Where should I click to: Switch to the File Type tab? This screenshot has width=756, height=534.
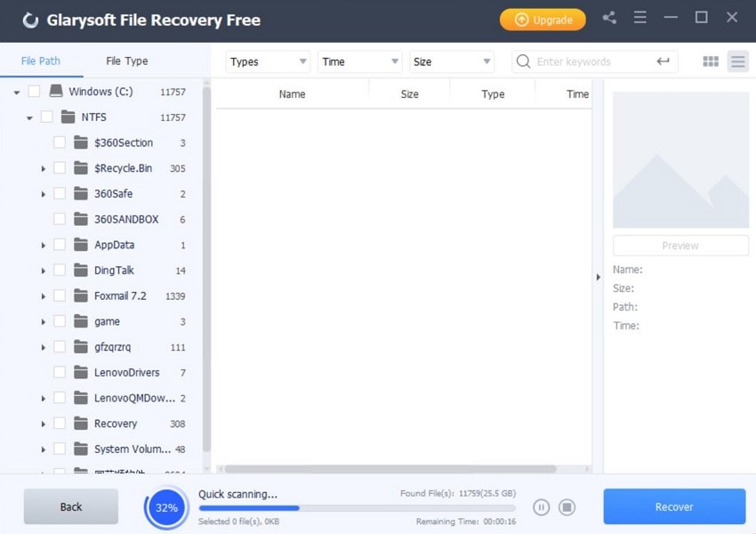(x=127, y=61)
